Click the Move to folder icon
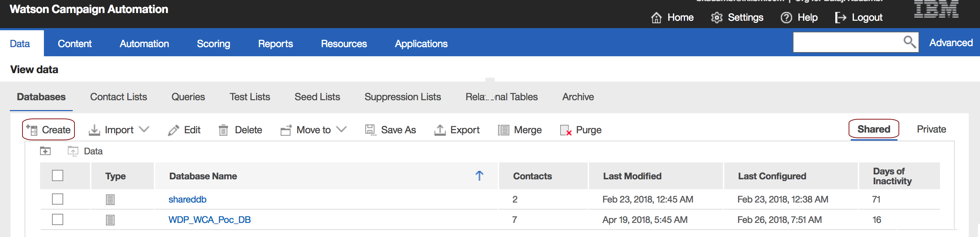 (286, 130)
